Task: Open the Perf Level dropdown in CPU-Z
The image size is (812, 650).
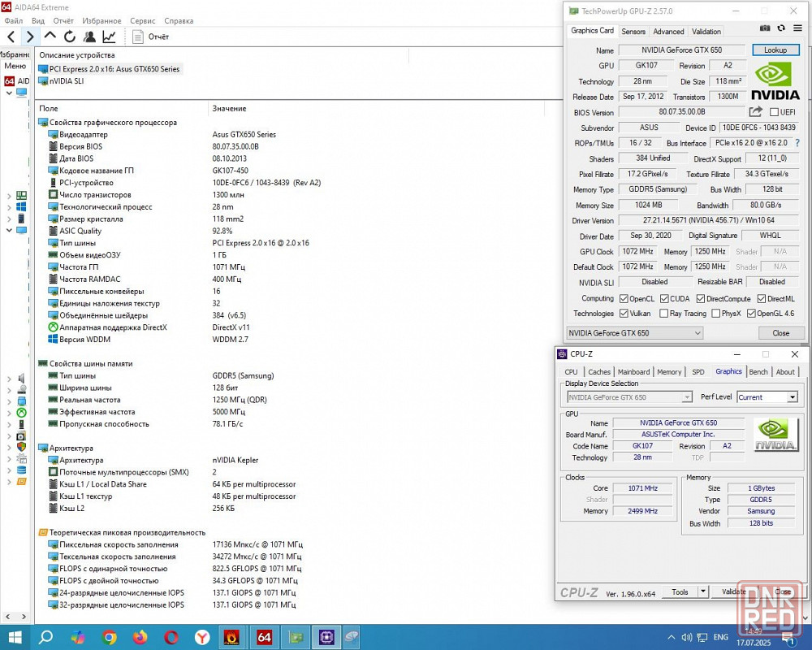Action: [767, 397]
